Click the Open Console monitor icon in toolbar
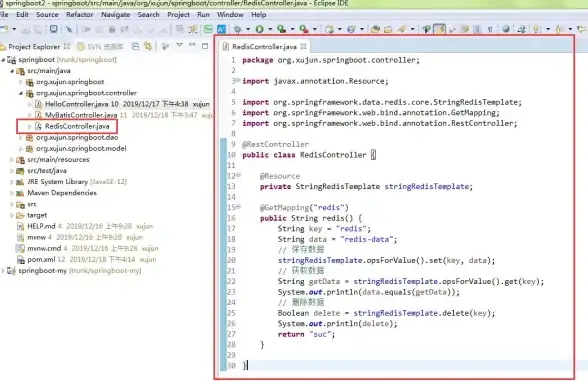 [x=54, y=29]
